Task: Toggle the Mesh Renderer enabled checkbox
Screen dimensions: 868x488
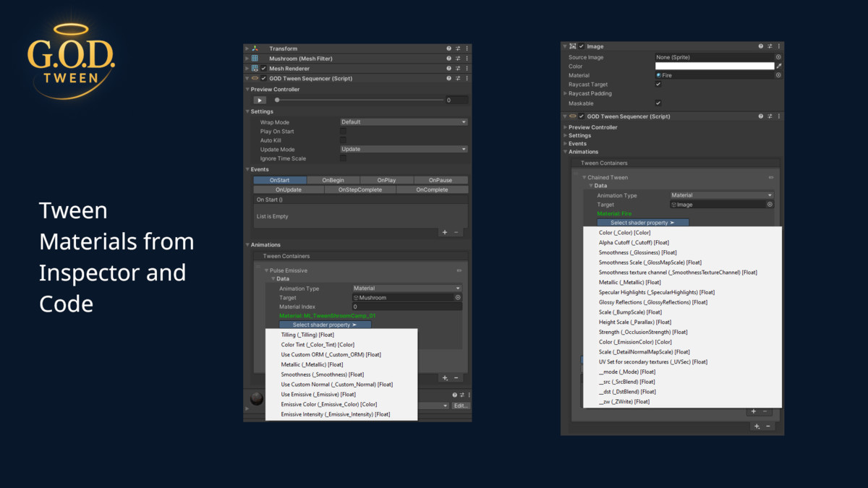Action: pos(263,69)
